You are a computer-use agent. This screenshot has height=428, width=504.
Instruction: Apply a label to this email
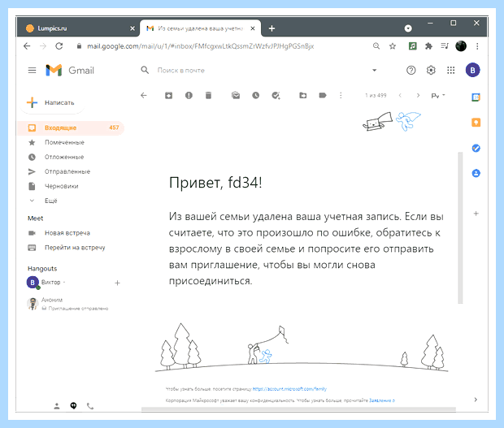(x=323, y=95)
